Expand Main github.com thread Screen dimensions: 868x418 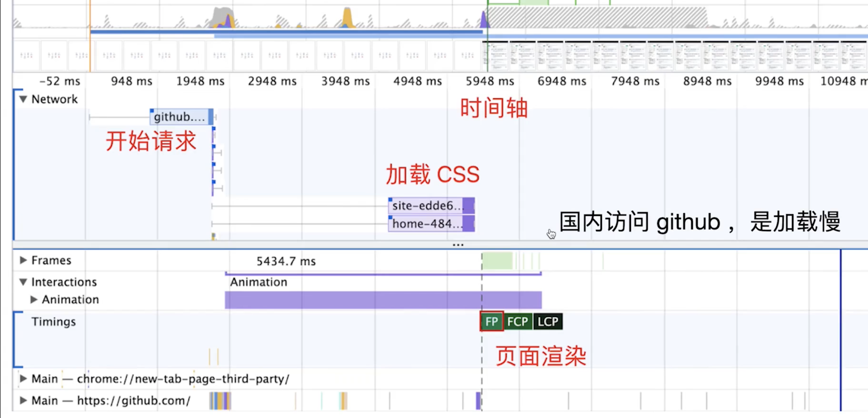[x=23, y=401]
